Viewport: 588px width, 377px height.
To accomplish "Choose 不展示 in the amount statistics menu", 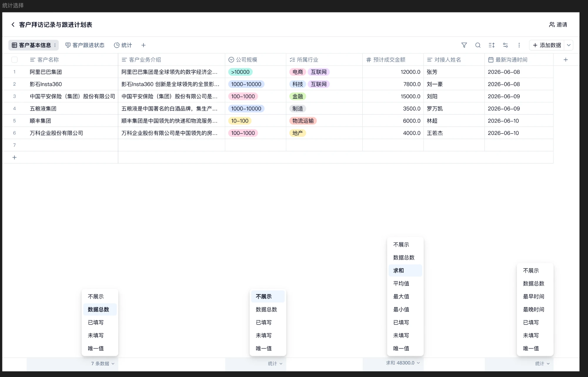I will point(405,245).
